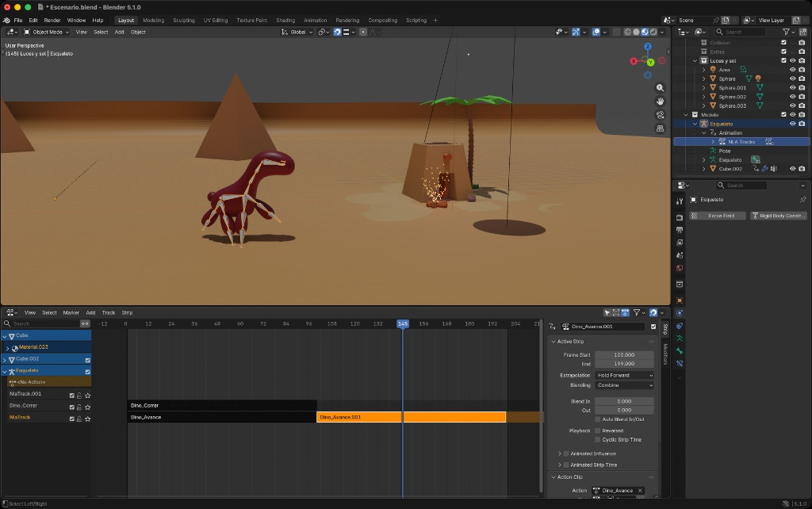Toggle camera view gizmo in viewport
The image size is (812, 509).
point(661,115)
